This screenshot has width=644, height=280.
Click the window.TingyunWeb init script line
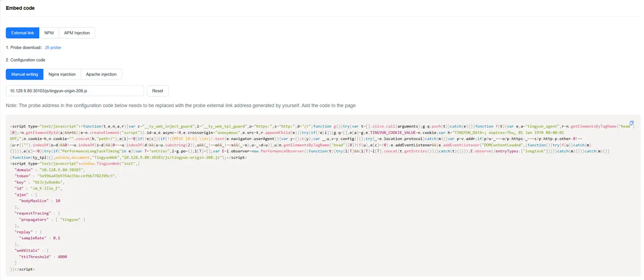(107, 164)
